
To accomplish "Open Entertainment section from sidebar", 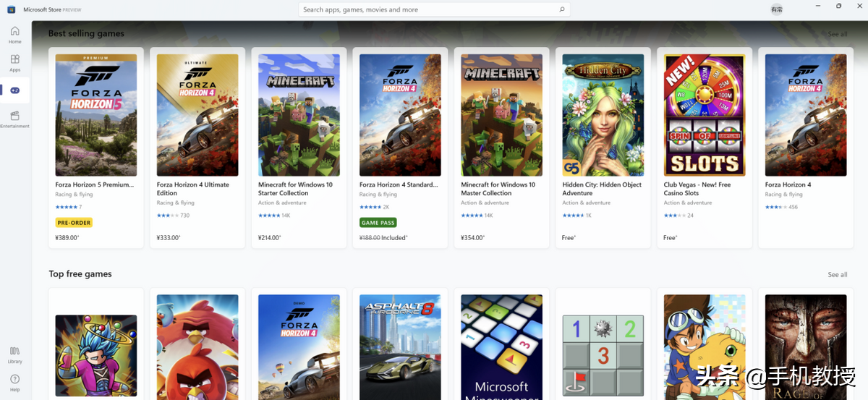I will pos(15,119).
